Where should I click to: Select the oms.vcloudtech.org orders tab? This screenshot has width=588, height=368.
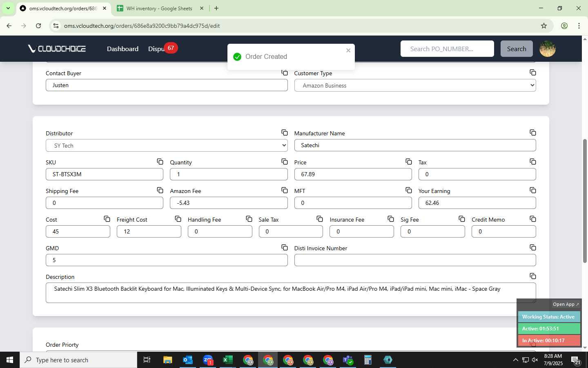(63, 8)
